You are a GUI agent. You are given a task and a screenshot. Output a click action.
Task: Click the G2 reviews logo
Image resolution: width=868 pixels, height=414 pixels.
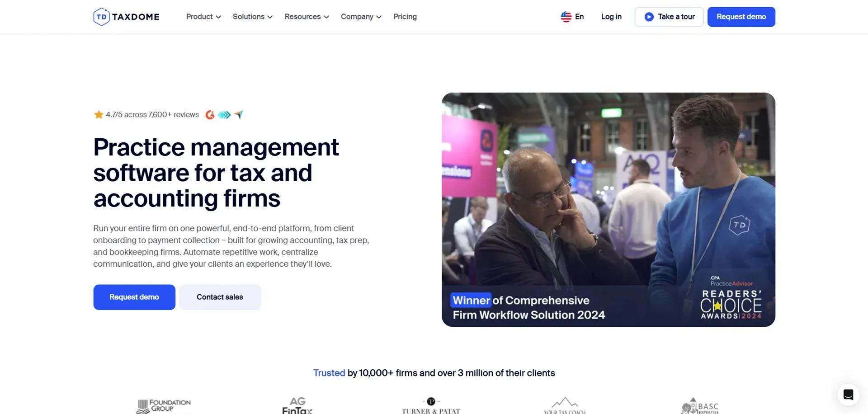(210, 115)
